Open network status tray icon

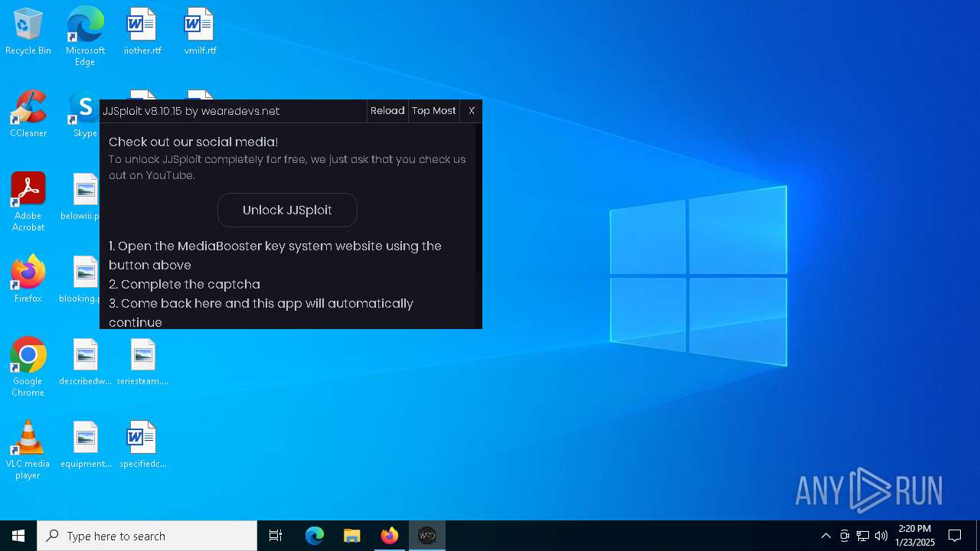pos(863,536)
